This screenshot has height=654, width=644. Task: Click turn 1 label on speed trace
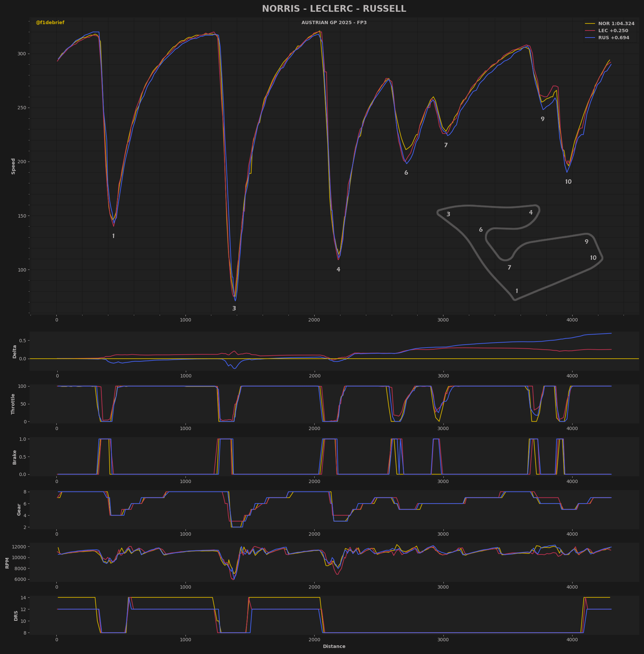[x=113, y=236]
